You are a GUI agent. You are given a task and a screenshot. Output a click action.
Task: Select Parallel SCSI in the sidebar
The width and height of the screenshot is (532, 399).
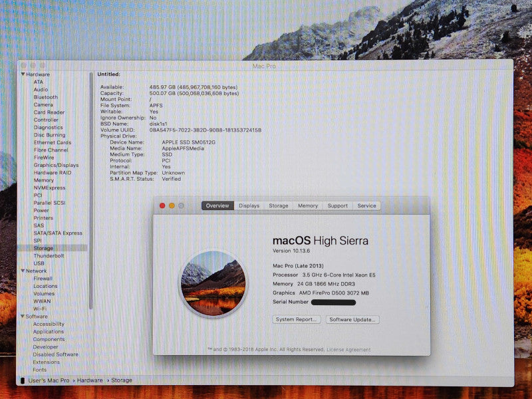[49, 203]
